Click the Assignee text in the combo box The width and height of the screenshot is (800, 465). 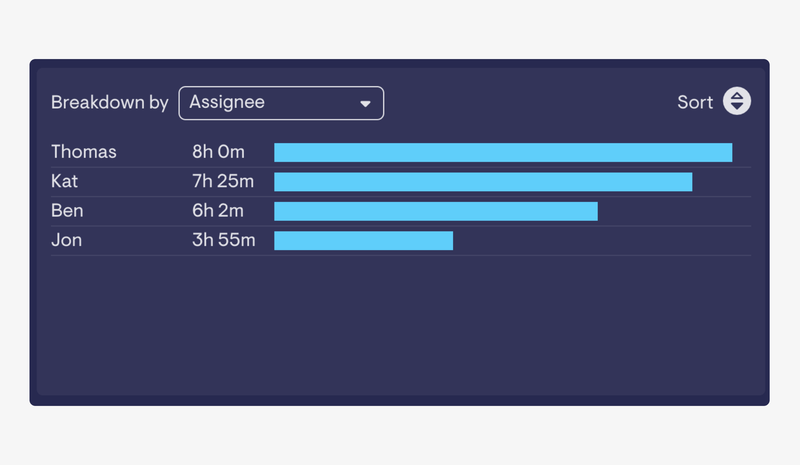coord(227,102)
